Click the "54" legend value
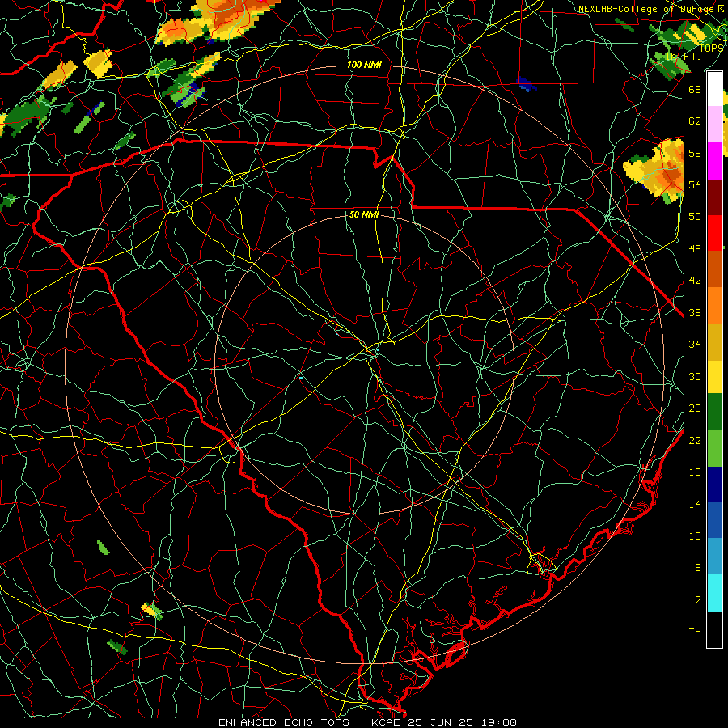This screenshot has height=728, width=728. click(x=695, y=184)
